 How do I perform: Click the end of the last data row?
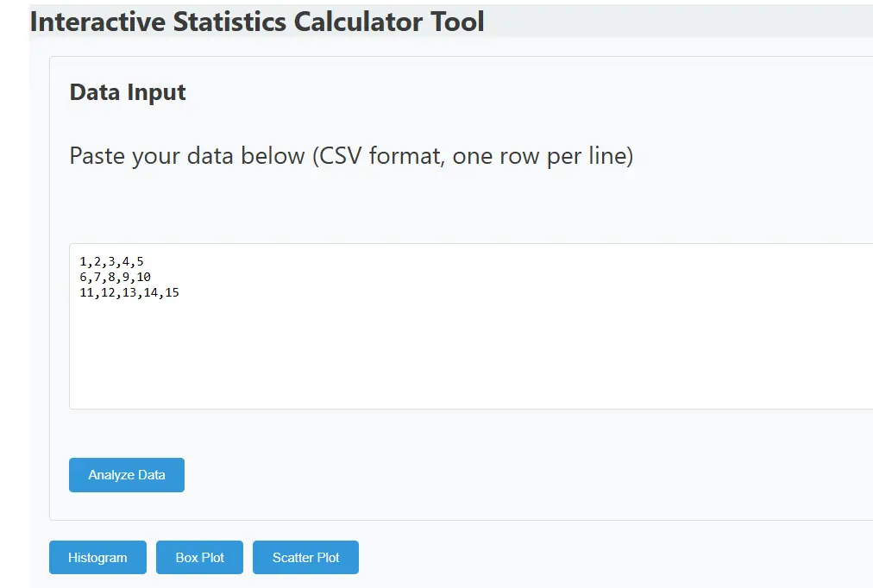click(179, 292)
